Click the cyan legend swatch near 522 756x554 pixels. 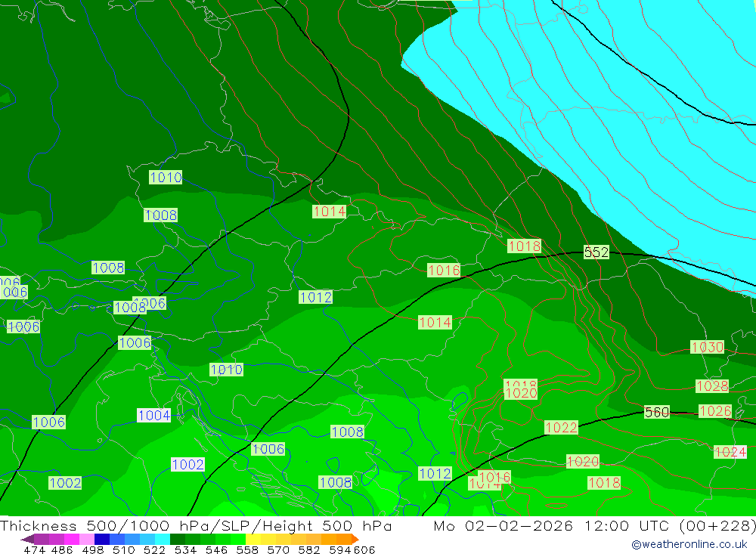163,539
